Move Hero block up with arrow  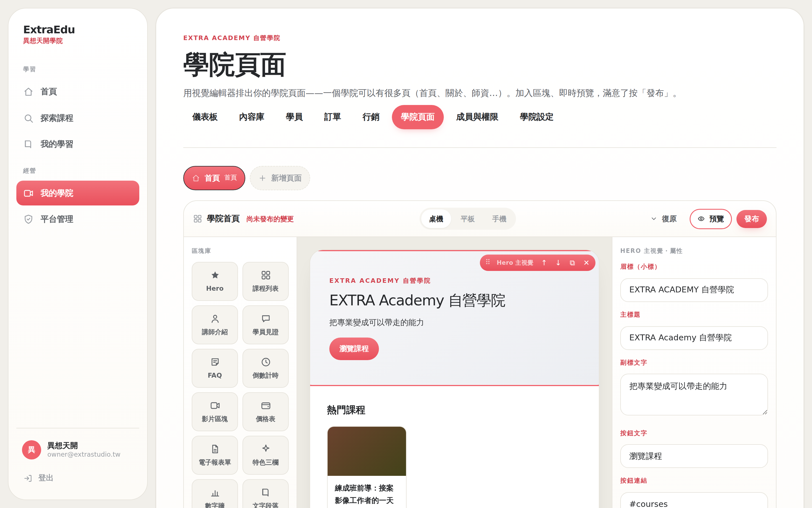coord(544,263)
